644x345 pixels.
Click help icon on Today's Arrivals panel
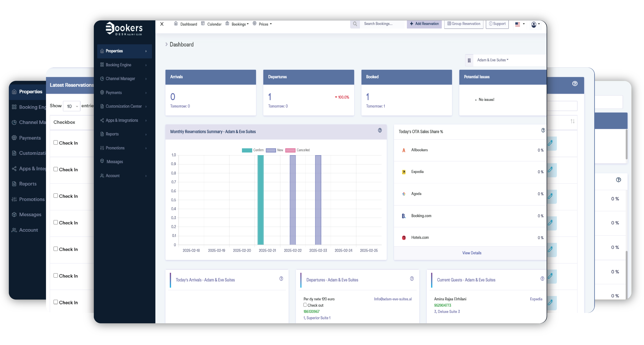point(281,279)
